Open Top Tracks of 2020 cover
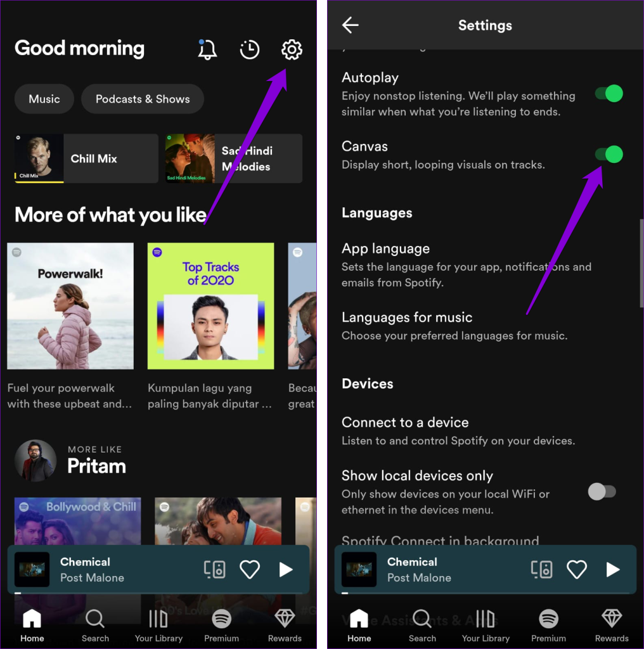Viewport: 644px width, 649px height. [x=210, y=306]
